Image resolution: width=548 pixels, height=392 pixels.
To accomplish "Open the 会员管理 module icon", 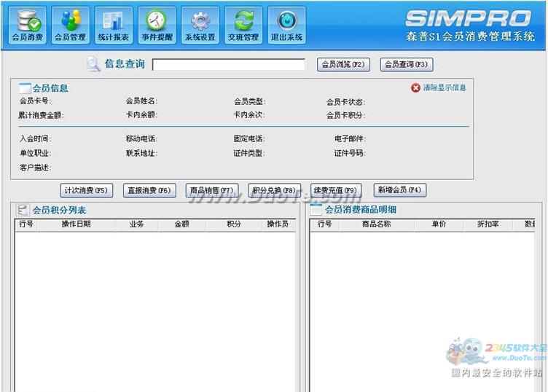I will [71, 26].
